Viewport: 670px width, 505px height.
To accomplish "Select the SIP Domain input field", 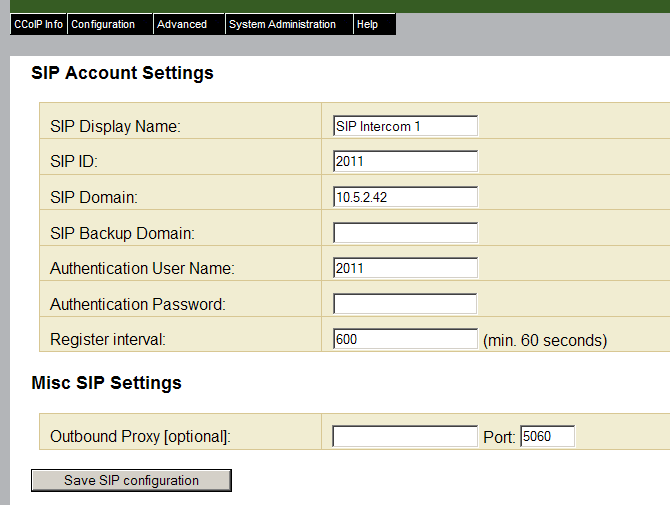I will (405, 197).
